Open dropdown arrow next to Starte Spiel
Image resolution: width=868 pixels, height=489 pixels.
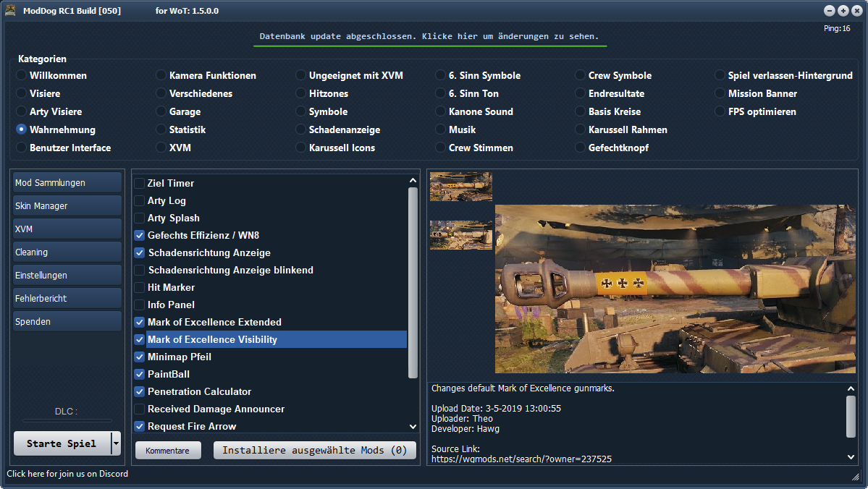click(116, 443)
